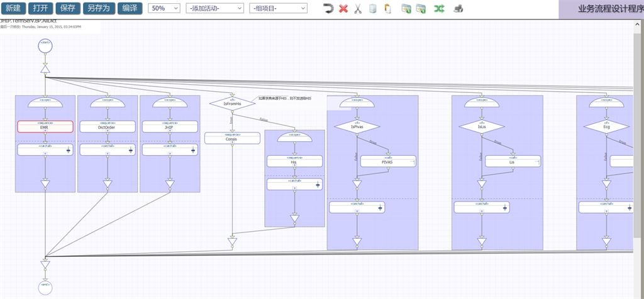This screenshot has height=299, width=644.
Task: Expand the 组项目 dropdown
Action: 278,8
